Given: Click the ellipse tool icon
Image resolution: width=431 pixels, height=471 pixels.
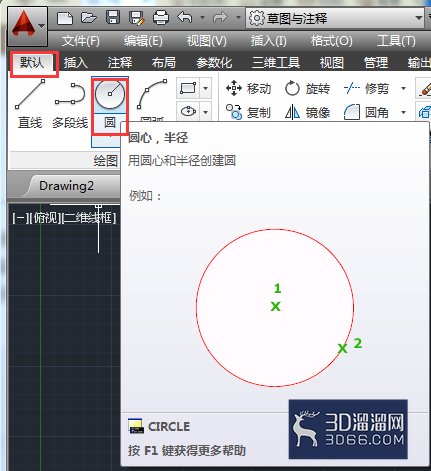Looking at the screenshot, I should (188, 112).
